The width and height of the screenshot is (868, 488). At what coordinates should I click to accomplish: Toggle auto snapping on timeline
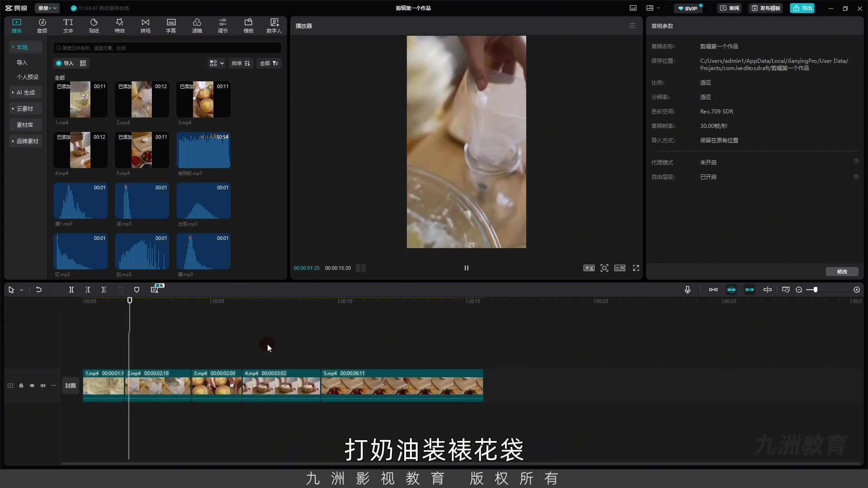(x=731, y=290)
